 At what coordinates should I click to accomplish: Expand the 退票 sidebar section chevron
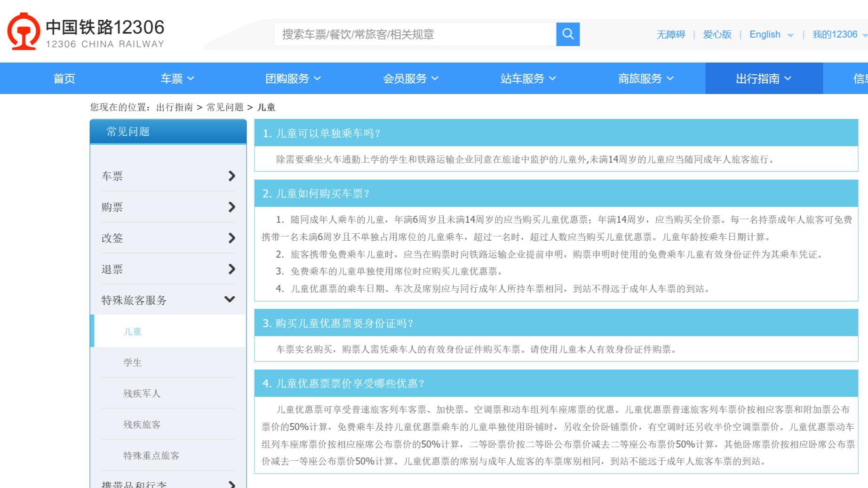tap(231, 269)
